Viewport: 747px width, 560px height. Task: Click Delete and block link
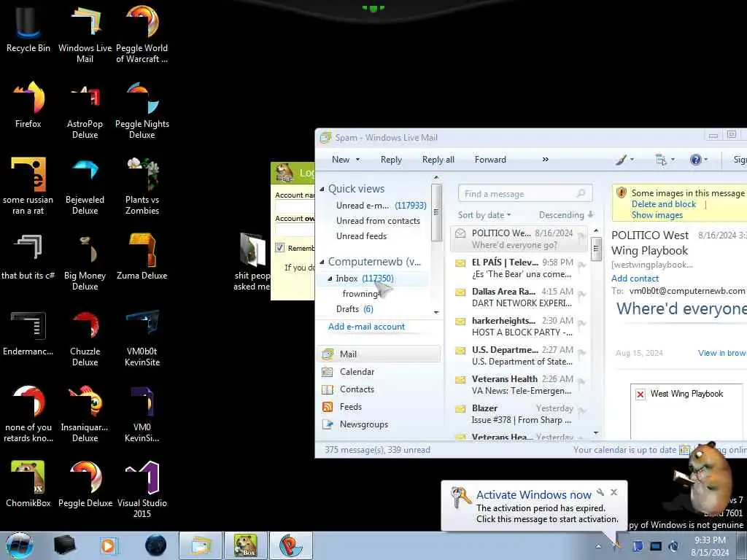pyautogui.click(x=664, y=204)
